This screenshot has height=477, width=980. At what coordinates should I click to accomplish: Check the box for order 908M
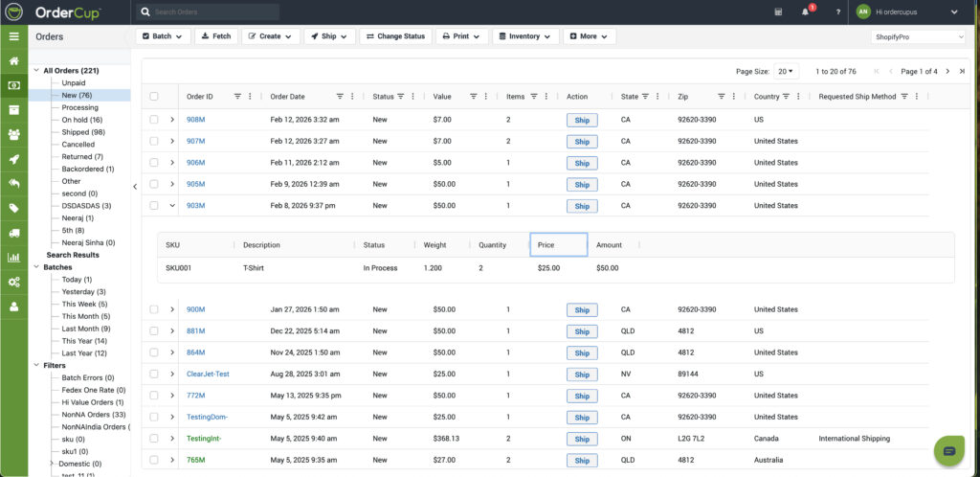154,119
